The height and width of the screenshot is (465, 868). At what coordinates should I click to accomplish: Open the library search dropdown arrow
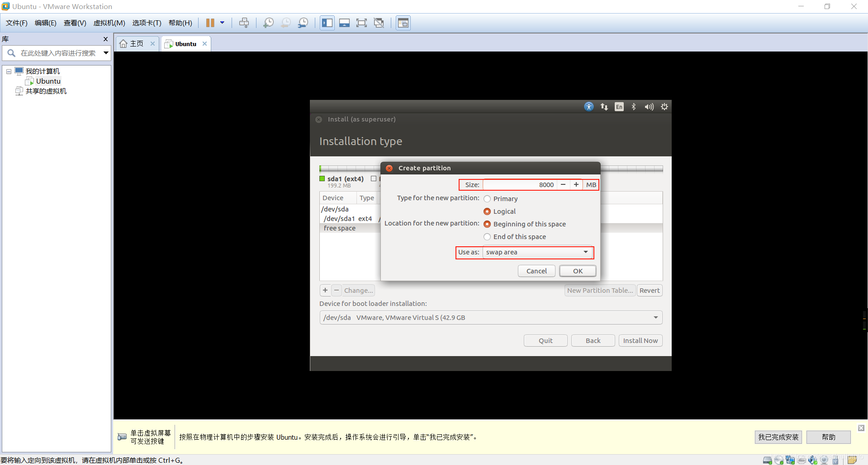pos(106,53)
